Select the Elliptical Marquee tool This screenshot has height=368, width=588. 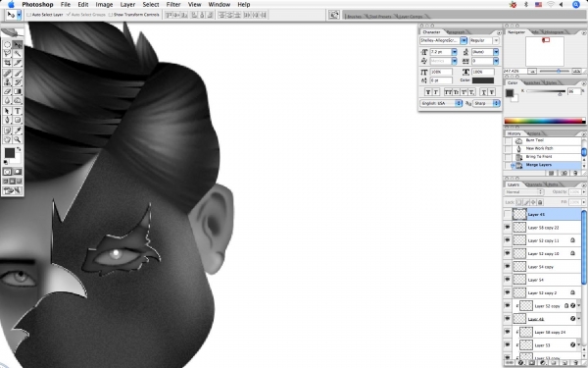(x=7, y=45)
